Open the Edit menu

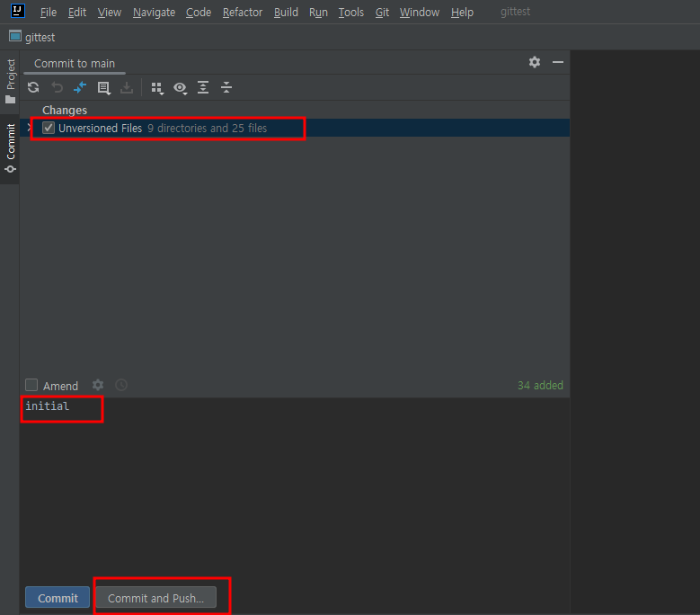pos(76,12)
